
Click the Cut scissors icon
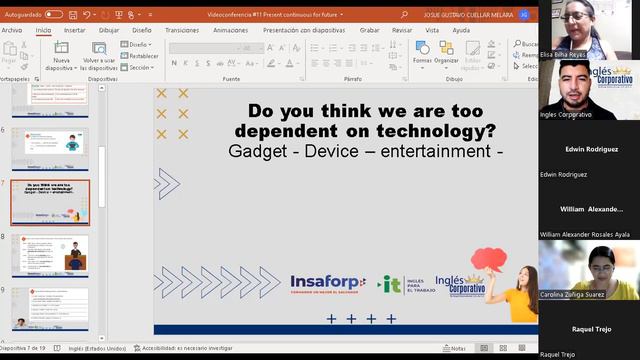[x=24, y=45]
